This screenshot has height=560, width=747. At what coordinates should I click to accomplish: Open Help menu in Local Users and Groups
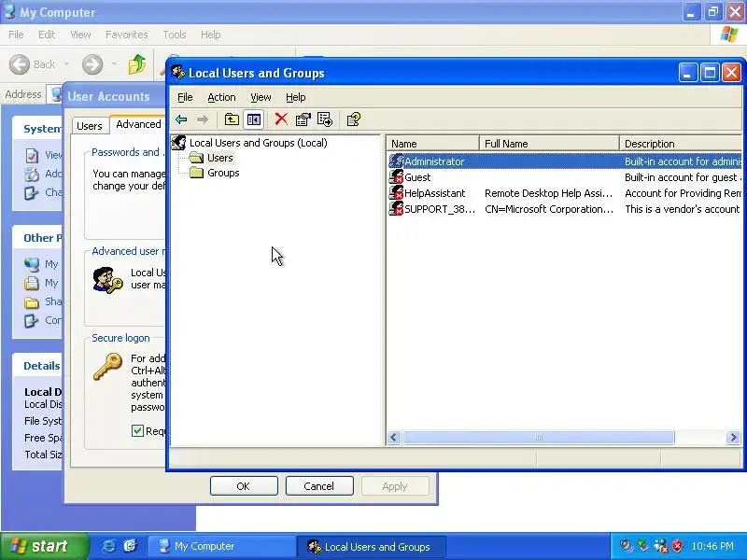click(295, 97)
